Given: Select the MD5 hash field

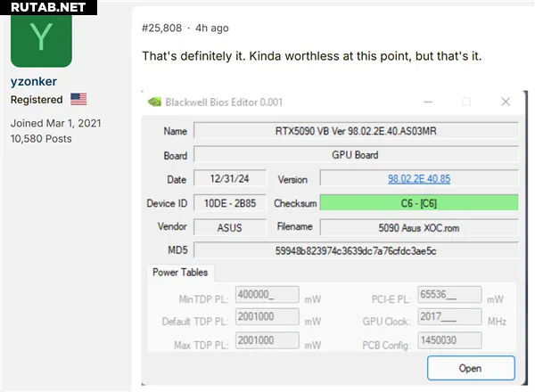Looking at the screenshot, I should pyautogui.click(x=355, y=251).
